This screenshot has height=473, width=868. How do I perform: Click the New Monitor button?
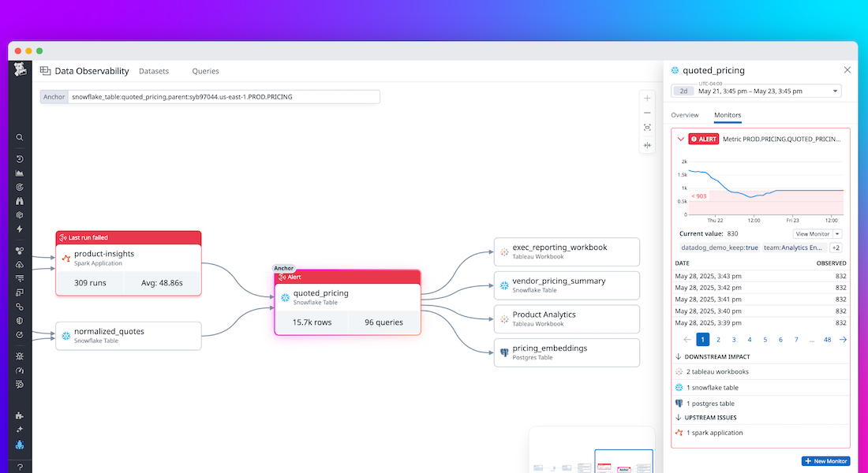tap(825, 461)
